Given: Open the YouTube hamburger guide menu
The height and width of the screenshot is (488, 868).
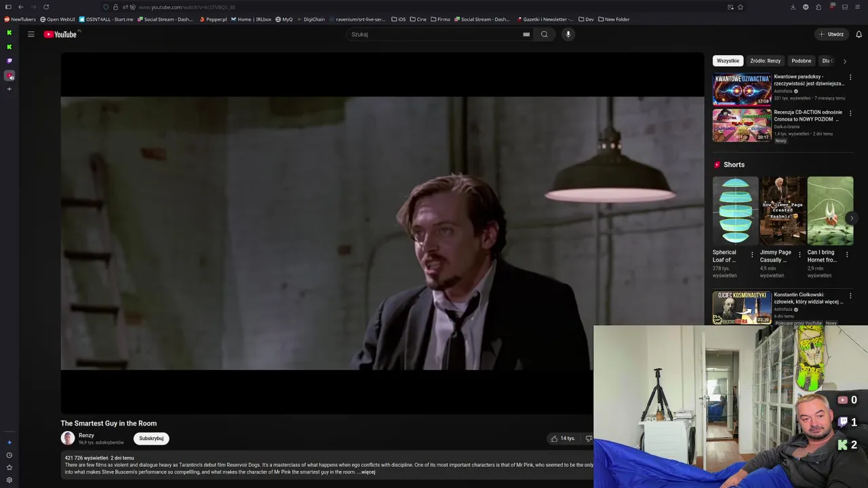Looking at the screenshot, I should pos(31,34).
